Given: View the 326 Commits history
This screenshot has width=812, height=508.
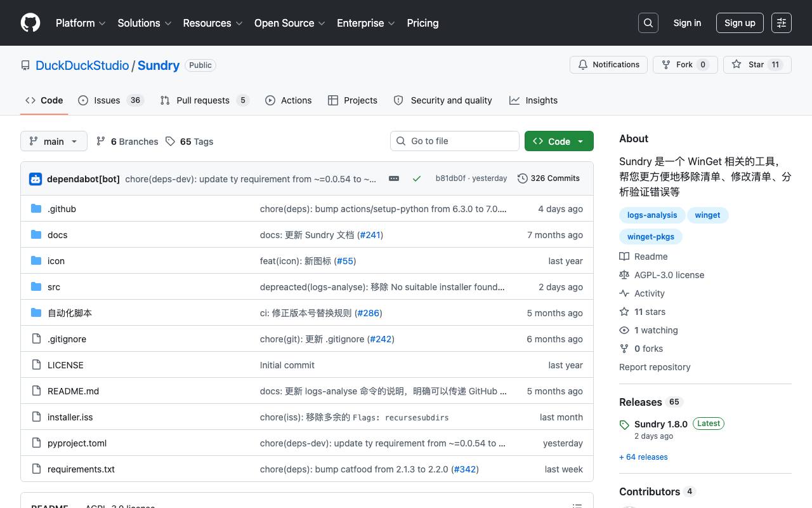Looking at the screenshot, I should [x=549, y=178].
